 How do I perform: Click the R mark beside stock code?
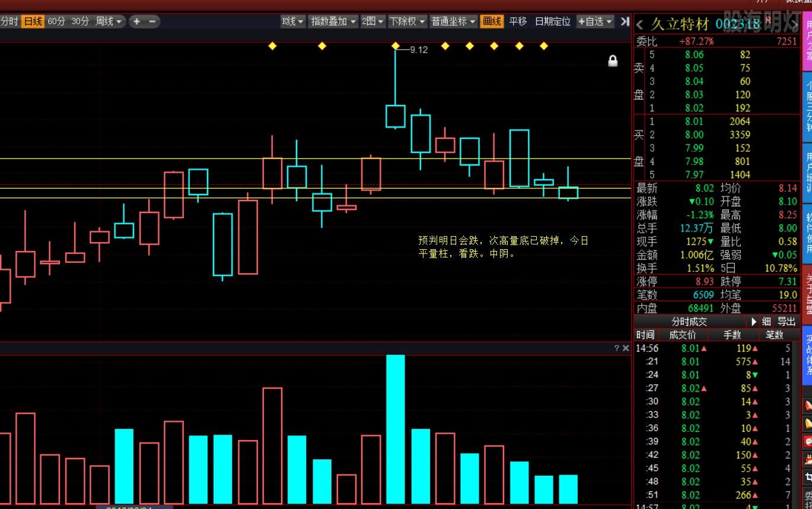point(769,20)
